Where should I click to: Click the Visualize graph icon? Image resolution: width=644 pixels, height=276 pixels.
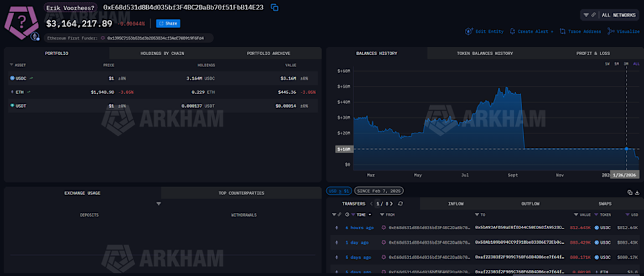coord(610,31)
